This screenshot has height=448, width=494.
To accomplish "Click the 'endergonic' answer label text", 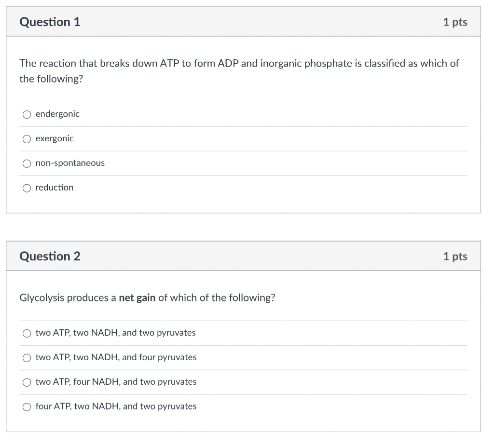I will coord(57,114).
